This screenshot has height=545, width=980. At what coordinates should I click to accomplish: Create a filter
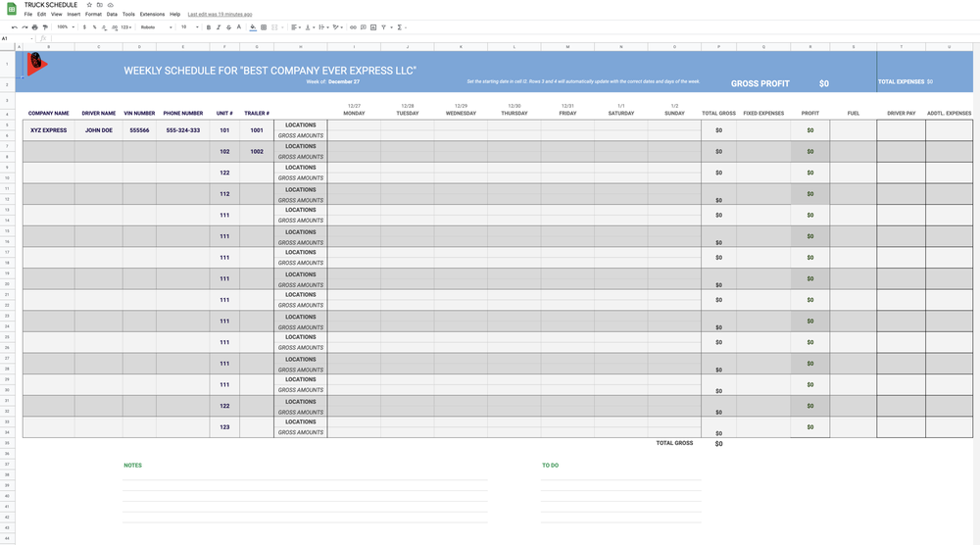384,27
